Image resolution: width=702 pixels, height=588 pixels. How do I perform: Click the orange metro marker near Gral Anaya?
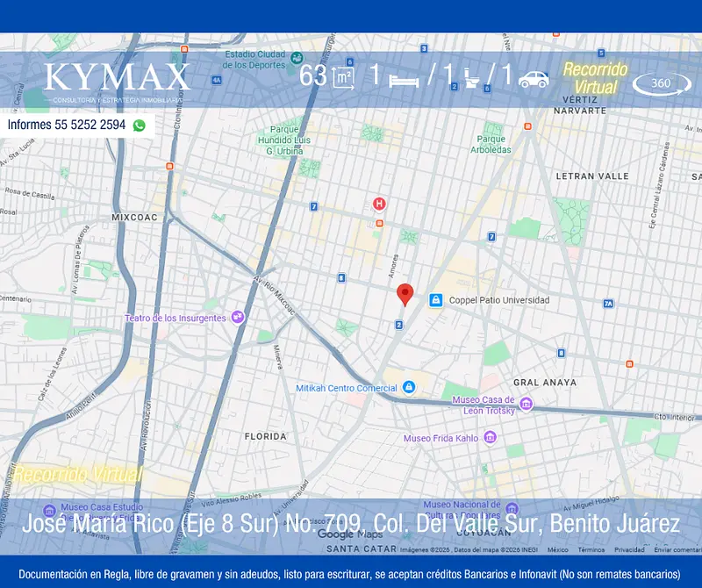pyautogui.click(x=629, y=364)
